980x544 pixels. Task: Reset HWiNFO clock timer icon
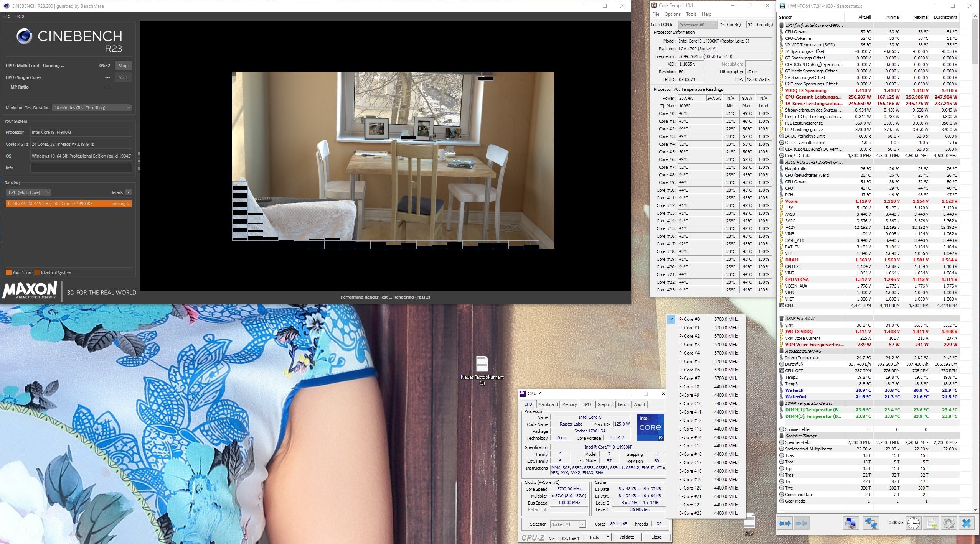[914, 523]
